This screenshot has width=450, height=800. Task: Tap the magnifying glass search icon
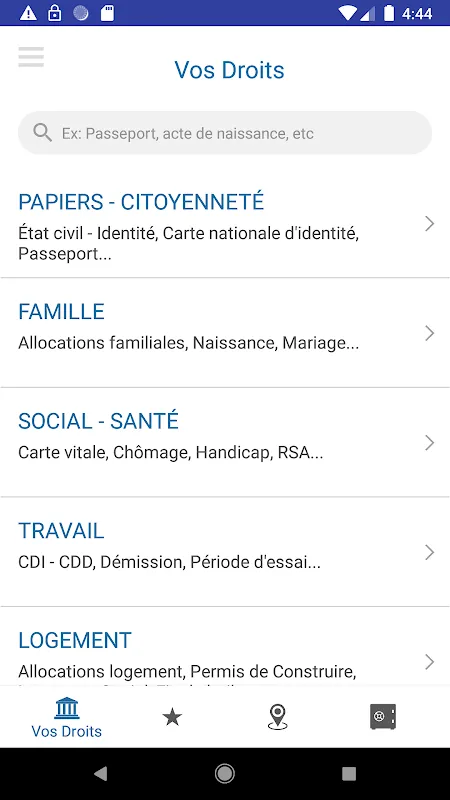pyautogui.click(x=42, y=133)
